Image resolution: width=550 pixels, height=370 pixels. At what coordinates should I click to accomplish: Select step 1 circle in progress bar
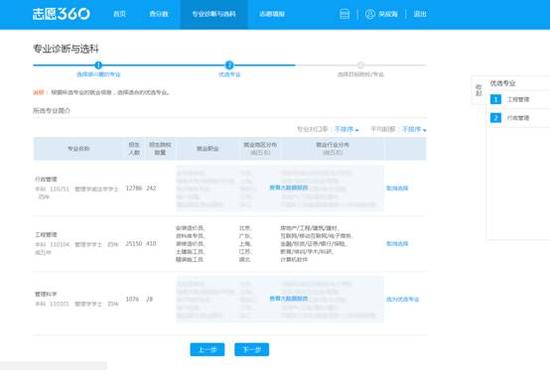[x=98, y=65]
